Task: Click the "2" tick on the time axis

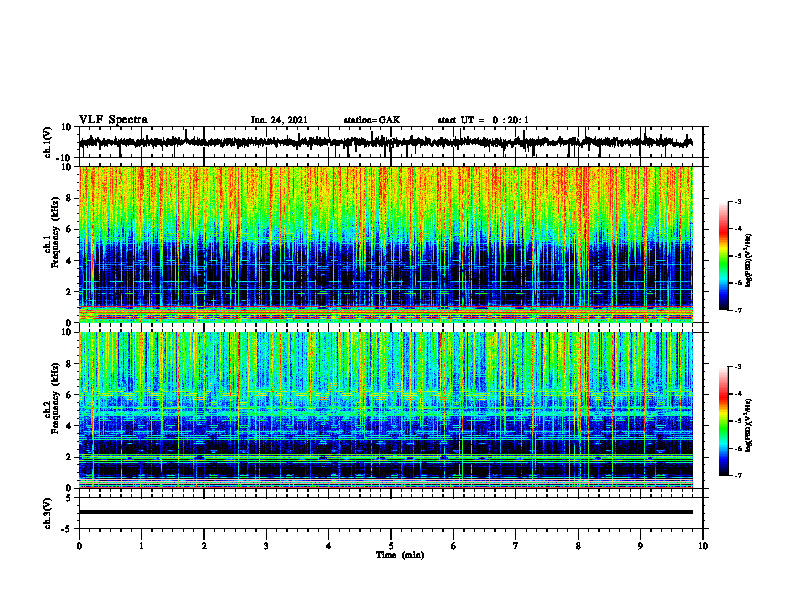Action: coord(204,546)
